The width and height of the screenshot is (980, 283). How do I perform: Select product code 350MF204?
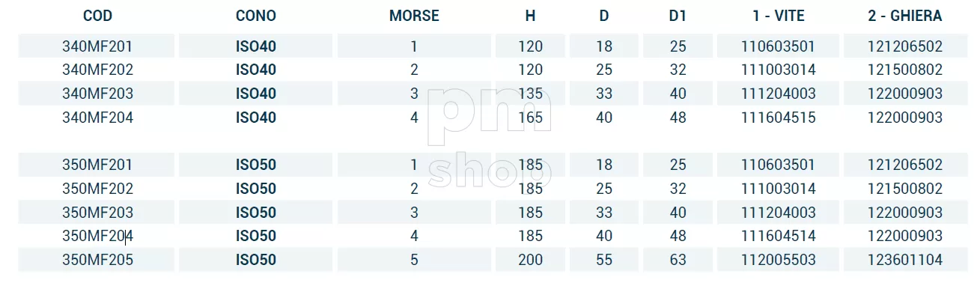(x=97, y=237)
